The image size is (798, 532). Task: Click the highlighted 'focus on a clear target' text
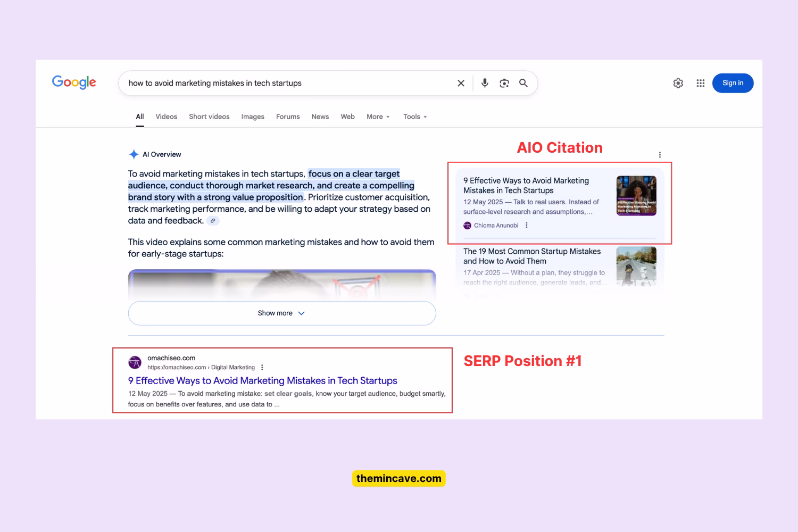[x=354, y=174]
